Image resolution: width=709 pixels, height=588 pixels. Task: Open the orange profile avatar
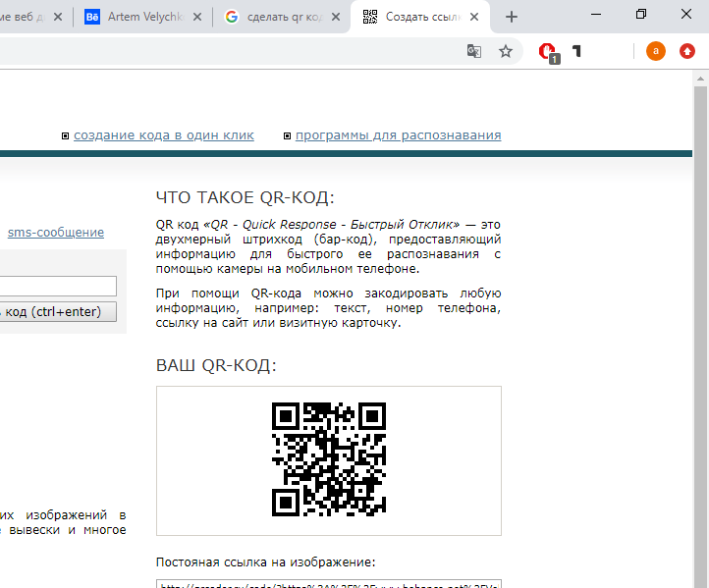(655, 51)
